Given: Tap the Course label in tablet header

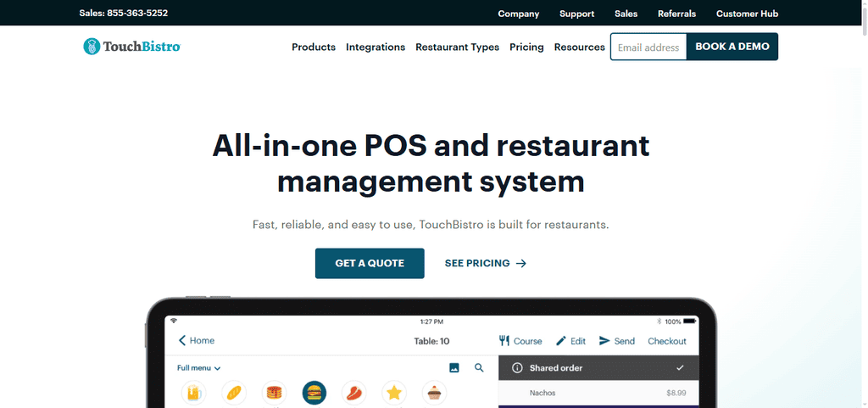Looking at the screenshot, I should pyautogui.click(x=527, y=341).
